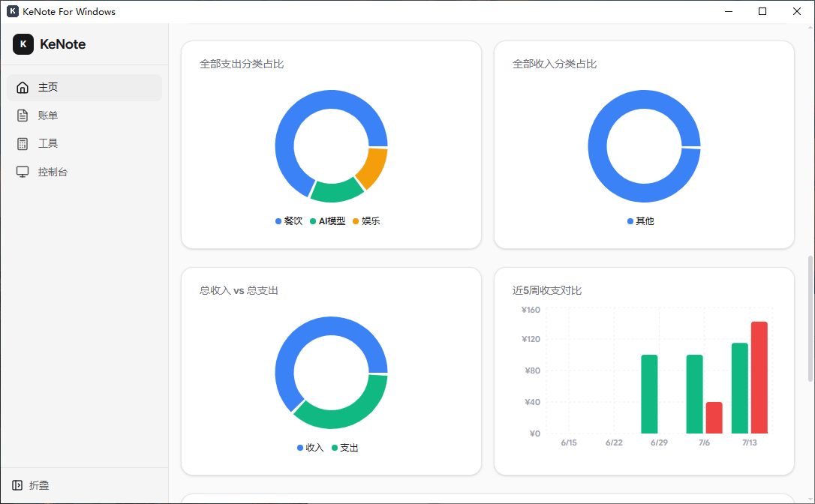Click the green bar for week 7/6
This screenshot has height=504, width=815.
(694, 394)
